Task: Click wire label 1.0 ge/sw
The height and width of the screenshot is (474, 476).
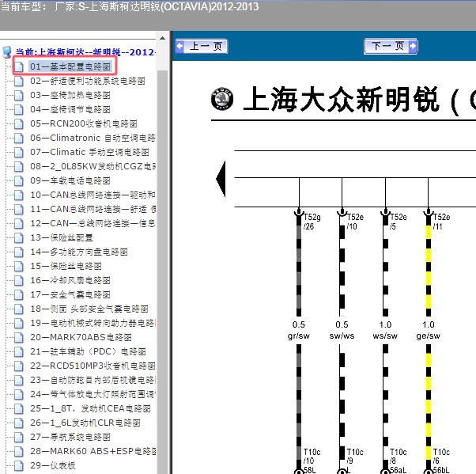Action: pyautogui.click(x=429, y=330)
